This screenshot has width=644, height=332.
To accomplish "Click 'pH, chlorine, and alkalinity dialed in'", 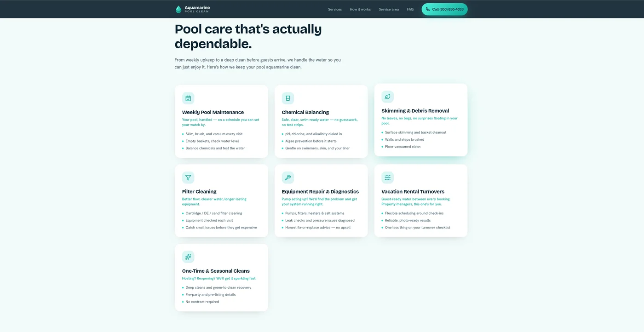I will click(314, 134).
